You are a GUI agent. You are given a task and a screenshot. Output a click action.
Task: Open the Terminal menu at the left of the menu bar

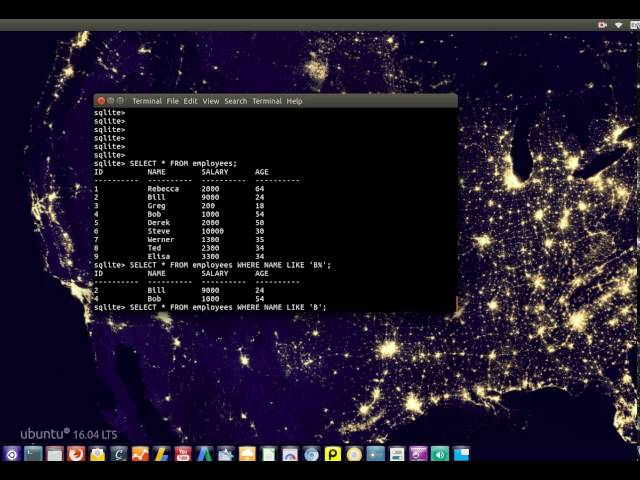147,101
